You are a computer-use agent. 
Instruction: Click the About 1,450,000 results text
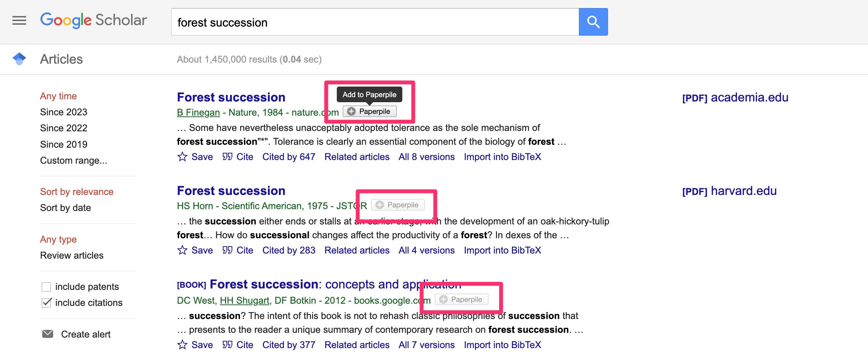[249, 59]
